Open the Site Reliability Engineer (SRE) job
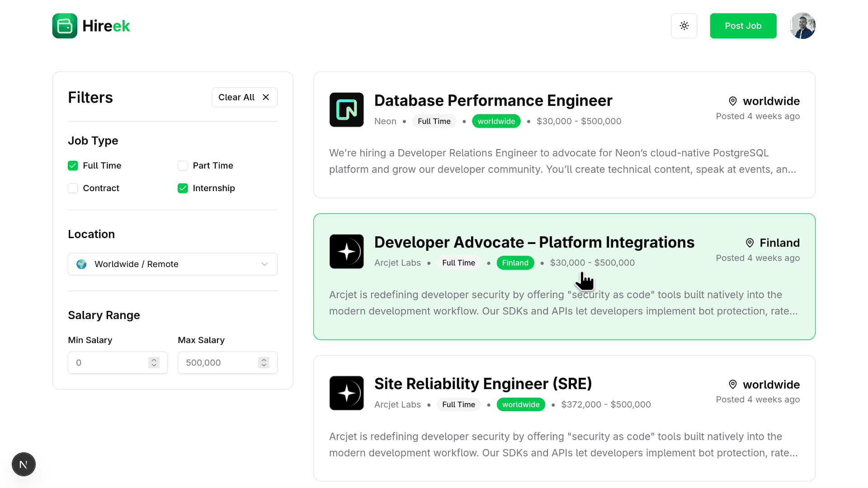The image size is (868, 488). coord(483,384)
